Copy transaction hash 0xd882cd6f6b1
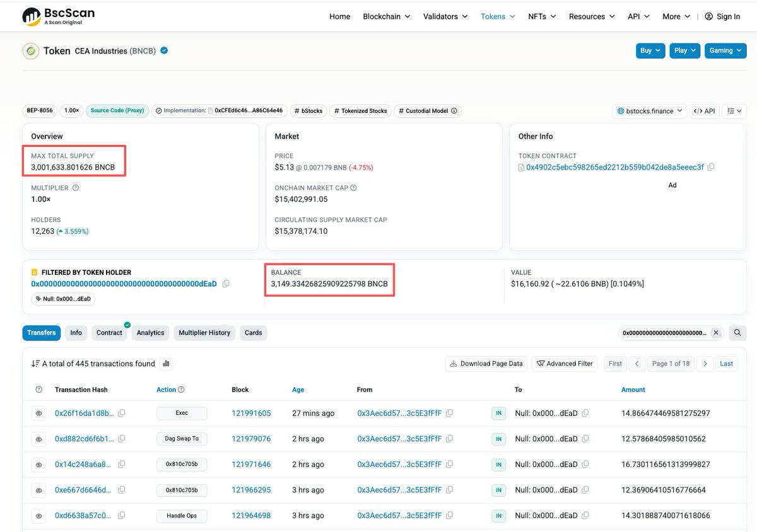This screenshot has width=757, height=532. coord(122,439)
